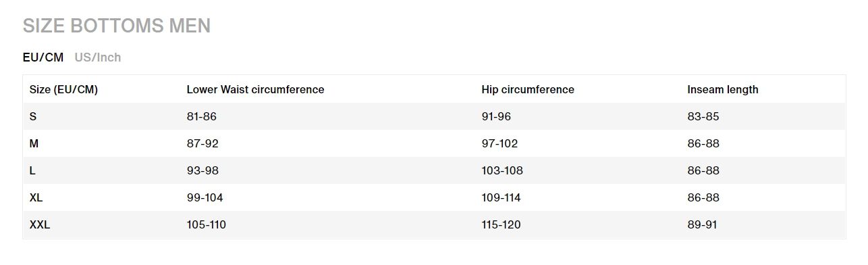Click waist value 105-110
This screenshot has width=868, height=265.
coord(207,224)
